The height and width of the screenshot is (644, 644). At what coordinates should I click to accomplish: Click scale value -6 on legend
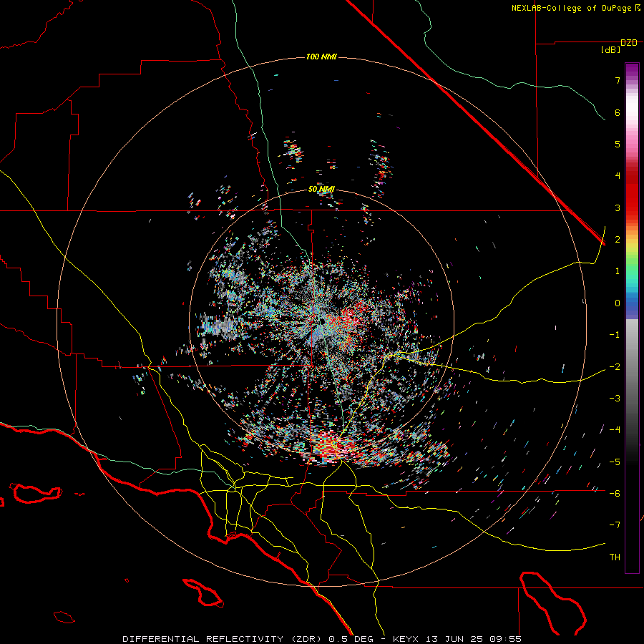click(x=615, y=493)
